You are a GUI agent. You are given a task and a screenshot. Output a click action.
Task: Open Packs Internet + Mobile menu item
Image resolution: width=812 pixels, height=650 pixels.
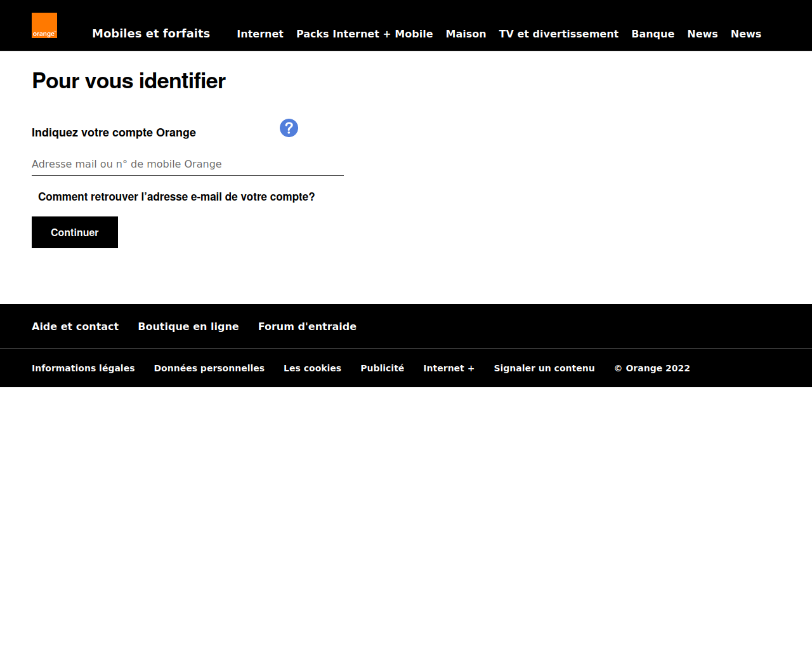tap(365, 34)
